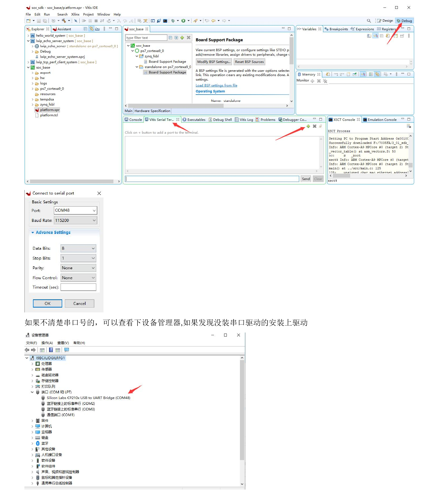The width and height of the screenshot is (441, 504).
Task: Open the Window menu
Action: point(103,14)
